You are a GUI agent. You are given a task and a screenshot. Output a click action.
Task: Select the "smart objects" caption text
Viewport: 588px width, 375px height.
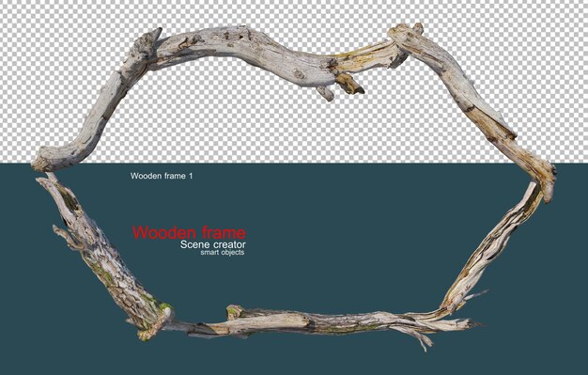(222, 252)
